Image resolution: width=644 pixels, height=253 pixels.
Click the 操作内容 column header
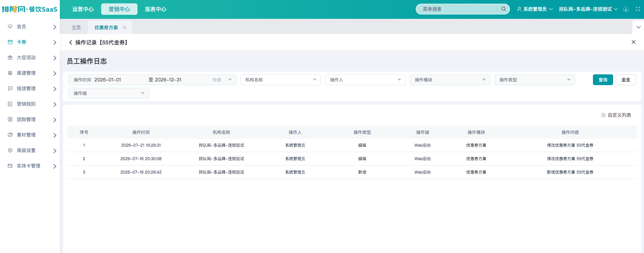[570, 132]
